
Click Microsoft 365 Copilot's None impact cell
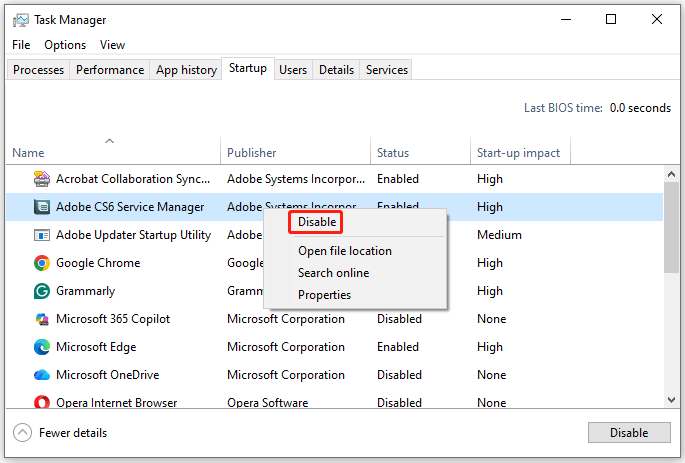[491, 319]
